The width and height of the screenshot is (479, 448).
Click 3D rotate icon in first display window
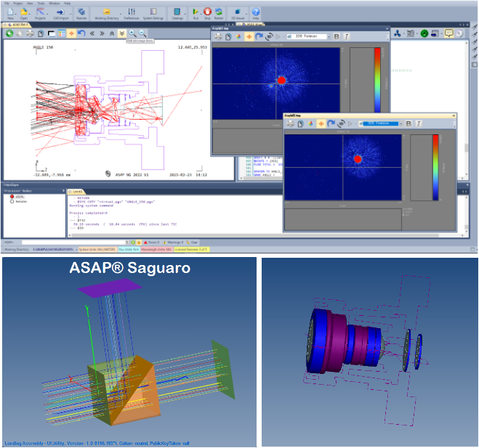[269, 36]
